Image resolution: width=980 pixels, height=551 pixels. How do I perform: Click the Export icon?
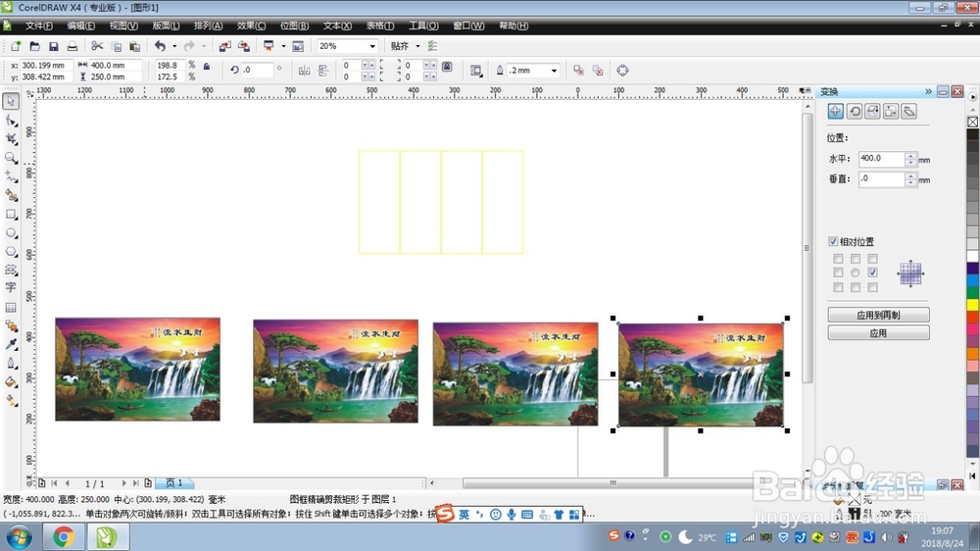pos(244,46)
